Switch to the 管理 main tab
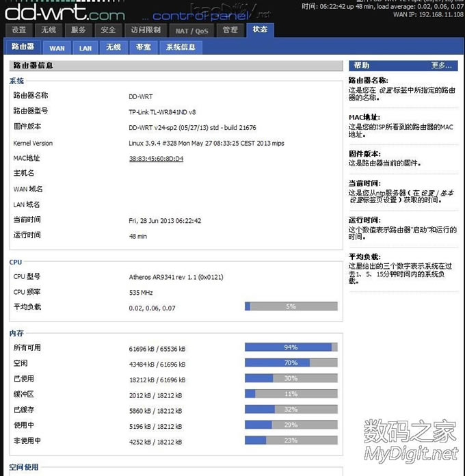 230,30
